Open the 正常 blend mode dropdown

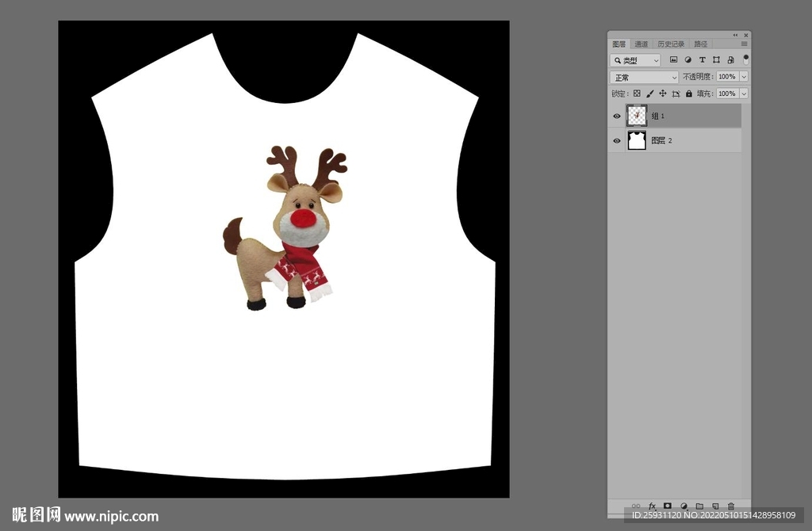(x=645, y=77)
